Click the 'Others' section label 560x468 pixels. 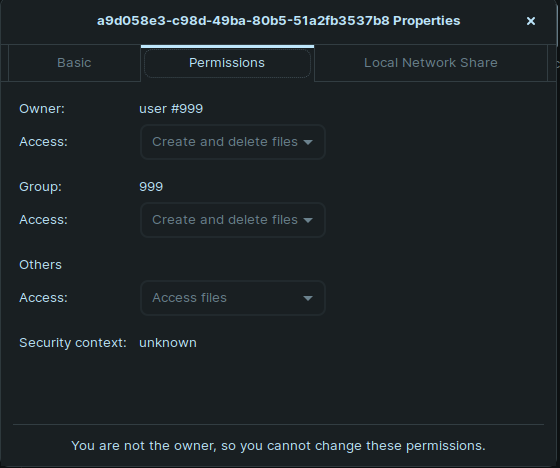40,265
